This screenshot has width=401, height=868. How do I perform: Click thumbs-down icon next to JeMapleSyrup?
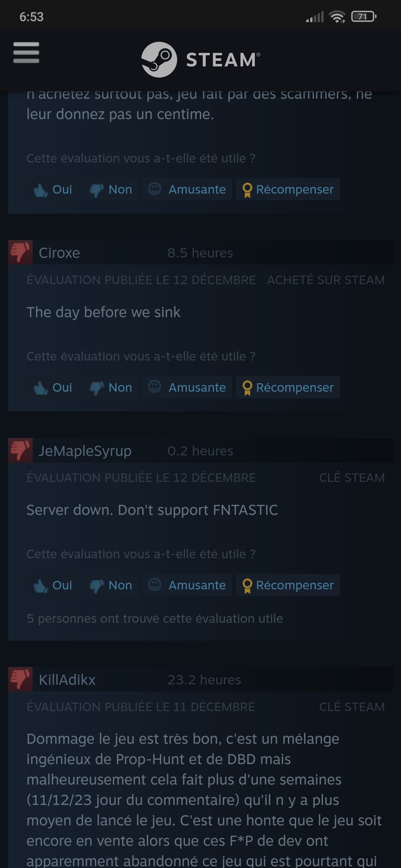coord(20,450)
